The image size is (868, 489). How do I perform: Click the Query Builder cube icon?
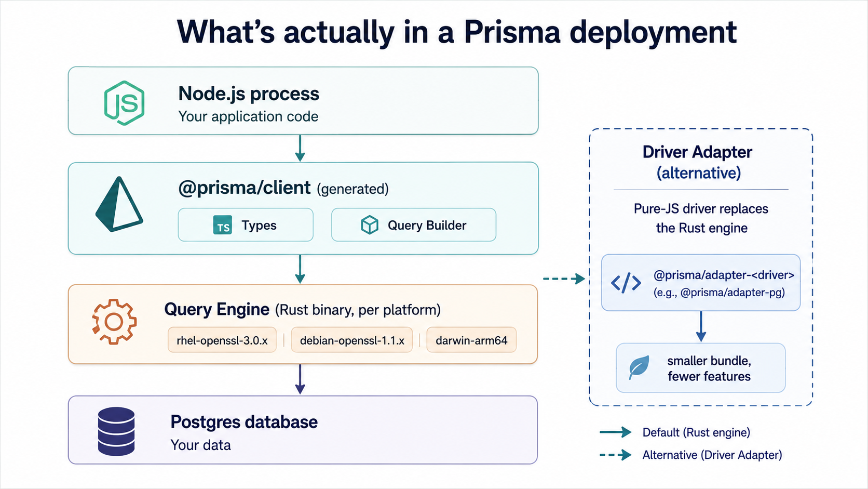pos(370,225)
